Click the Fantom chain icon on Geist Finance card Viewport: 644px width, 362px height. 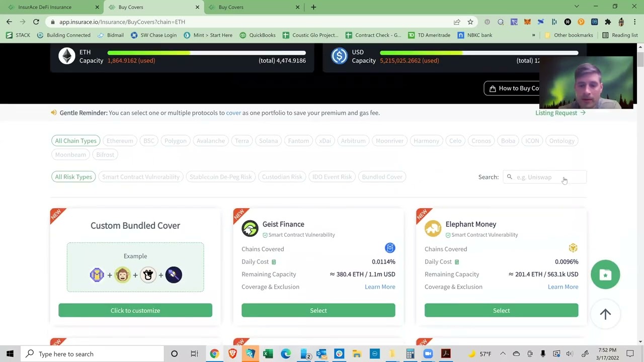click(x=390, y=248)
